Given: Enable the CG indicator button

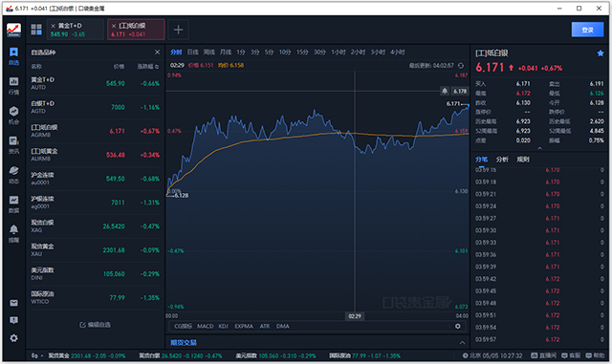Looking at the screenshot, I should [183, 326].
